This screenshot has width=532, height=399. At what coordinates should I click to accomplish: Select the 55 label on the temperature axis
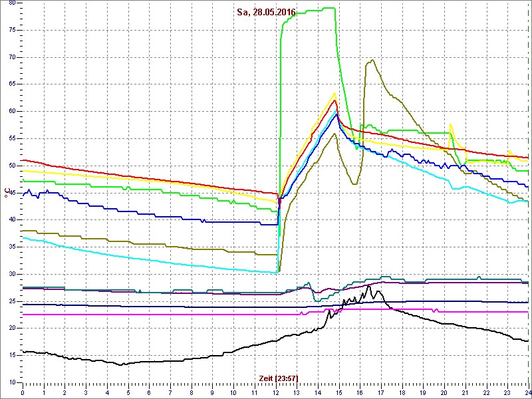(x=11, y=139)
